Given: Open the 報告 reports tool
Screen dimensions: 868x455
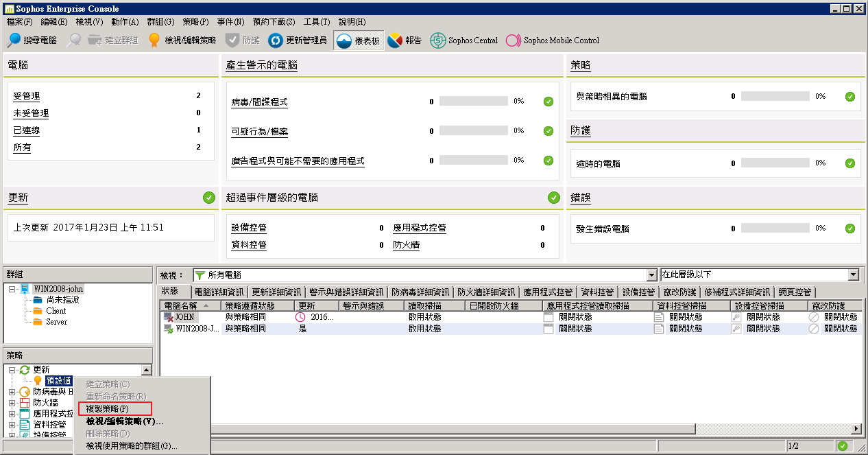Looking at the screenshot, I should tap(405, 40).
